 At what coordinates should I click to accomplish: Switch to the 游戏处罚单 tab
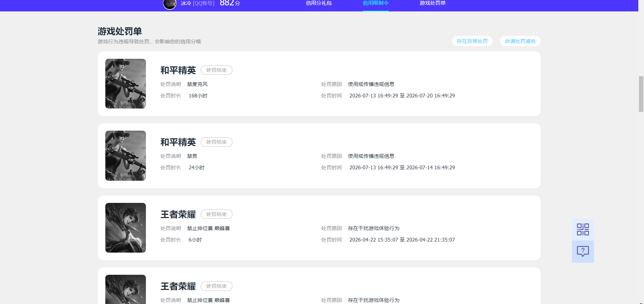coord(433,3)
